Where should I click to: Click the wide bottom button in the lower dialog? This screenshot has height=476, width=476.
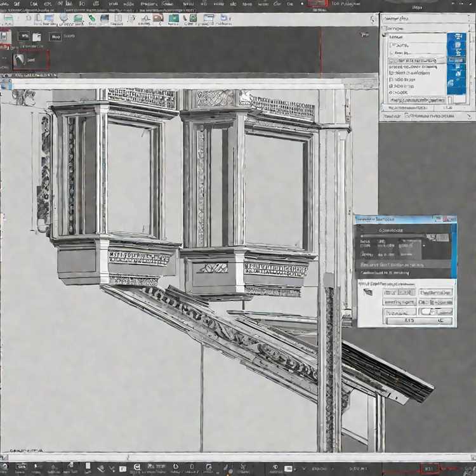click(x=419, y=321)
